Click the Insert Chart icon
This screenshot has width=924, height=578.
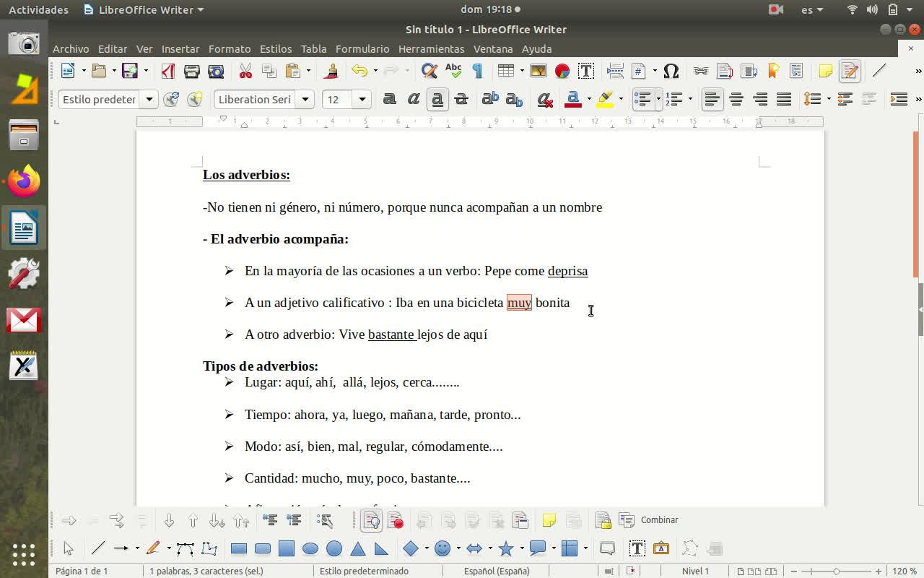(x=562, y=71)
